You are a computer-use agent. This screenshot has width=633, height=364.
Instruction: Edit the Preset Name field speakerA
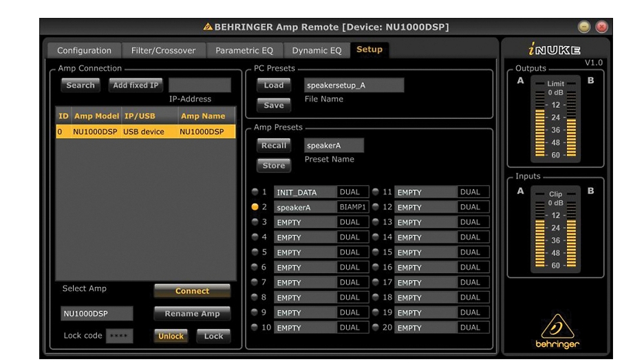(334, 145)
